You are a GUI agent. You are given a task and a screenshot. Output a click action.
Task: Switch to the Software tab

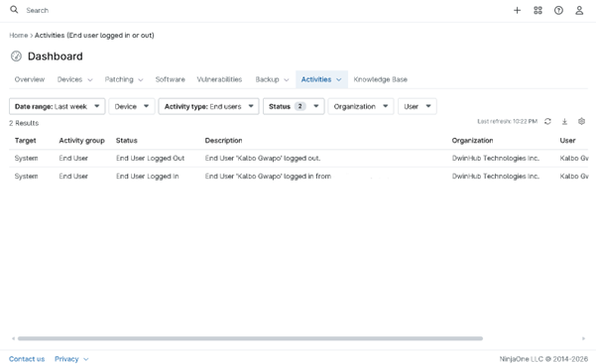point(170,79)
